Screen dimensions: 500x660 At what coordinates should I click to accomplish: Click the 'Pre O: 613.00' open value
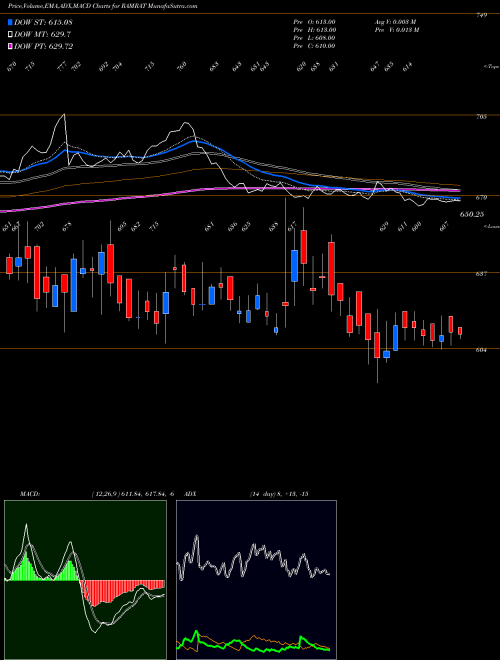coord(314,22)
